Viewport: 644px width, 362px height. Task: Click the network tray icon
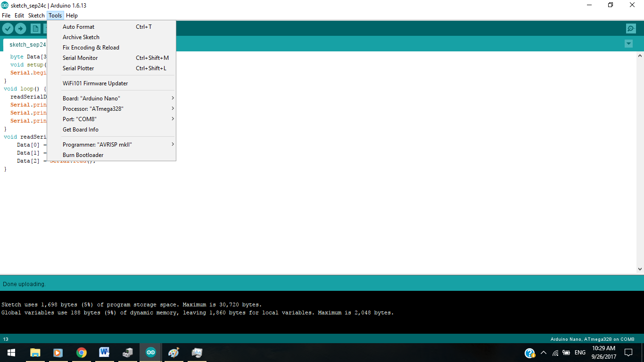555,353
